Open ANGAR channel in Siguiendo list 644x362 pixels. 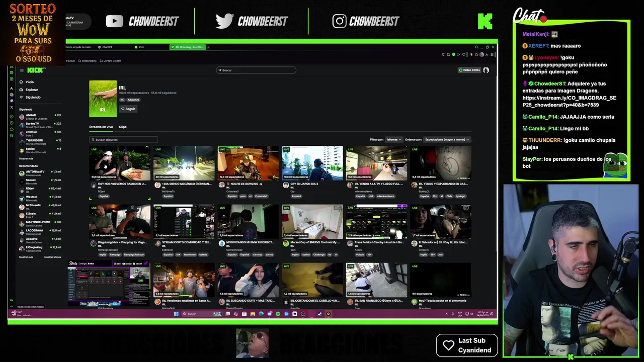point(40,117)
